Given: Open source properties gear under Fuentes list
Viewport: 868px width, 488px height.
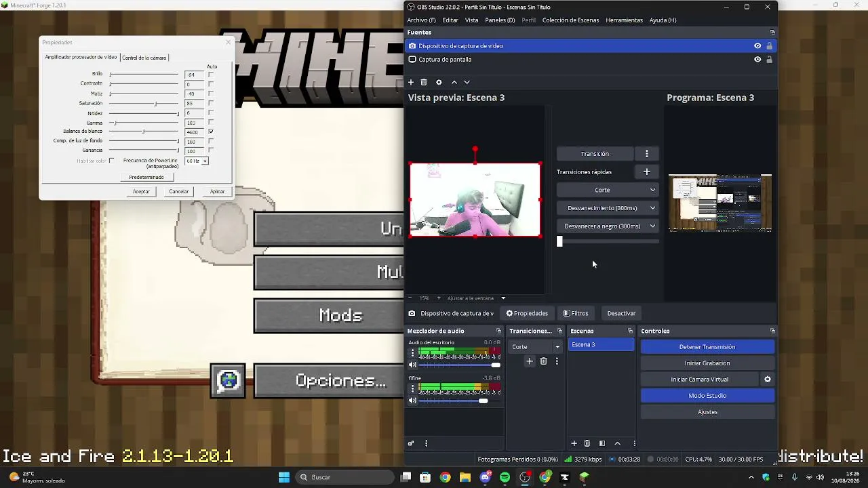Looking at the screenshot, I should pyautogui.click(x=439, y=82).
